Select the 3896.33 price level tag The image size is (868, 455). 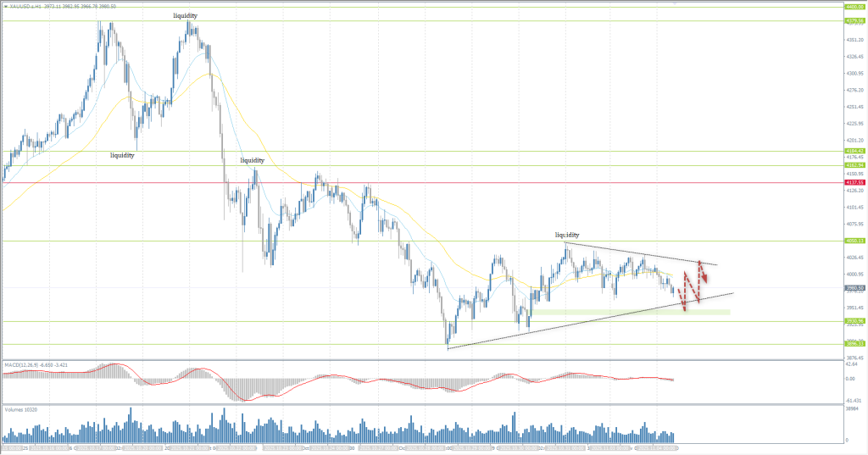(x=854, y=343)
